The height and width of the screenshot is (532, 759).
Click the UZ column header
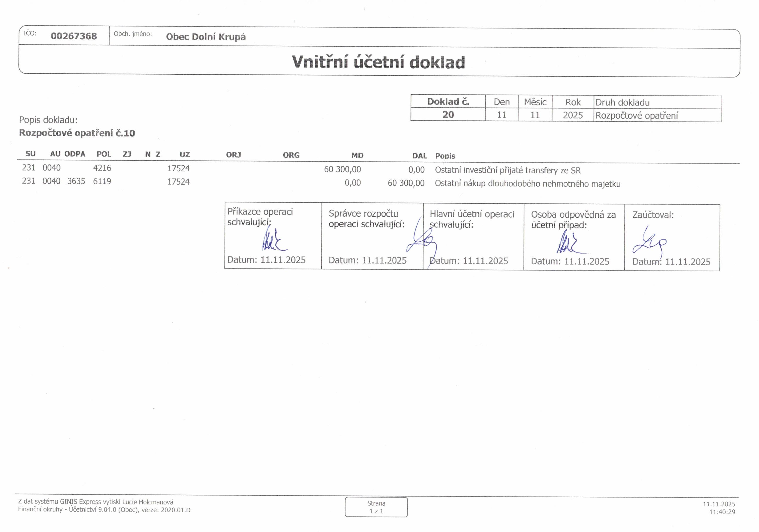point(184,154)
